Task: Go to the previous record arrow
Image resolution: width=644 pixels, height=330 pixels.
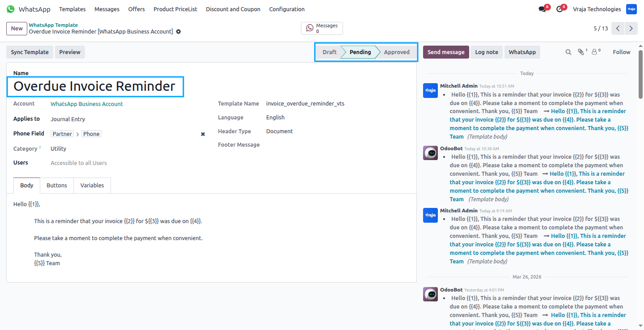Action: (618, 29)
